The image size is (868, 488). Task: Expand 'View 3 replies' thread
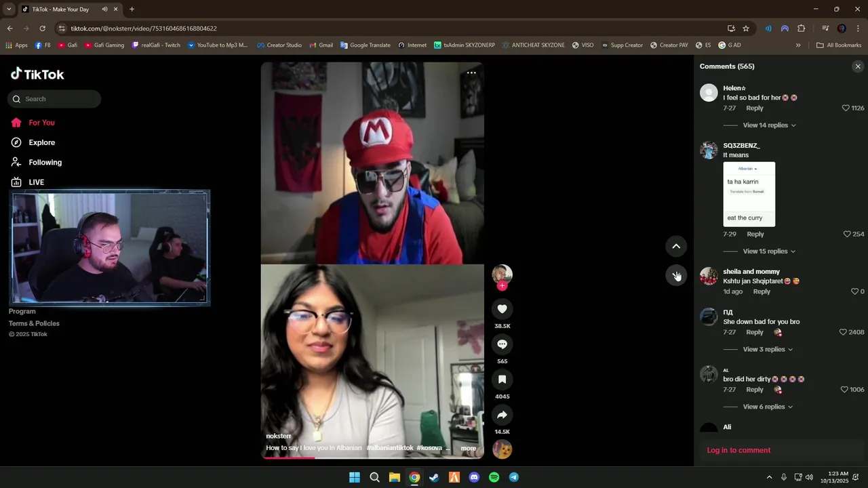(x=768, y=350)
